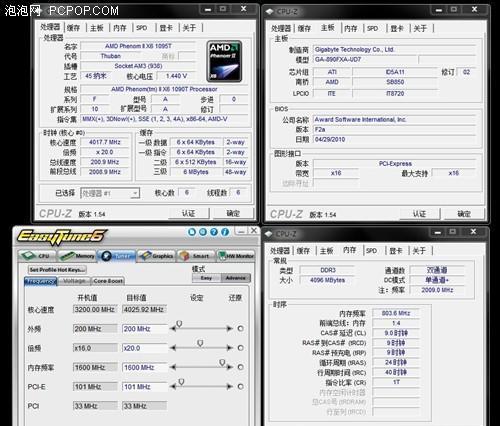The width and height of the screenshot is (500, 426).
Task: Decrease 倍频 multiplier with the left arrow
Action: (173, 348)
